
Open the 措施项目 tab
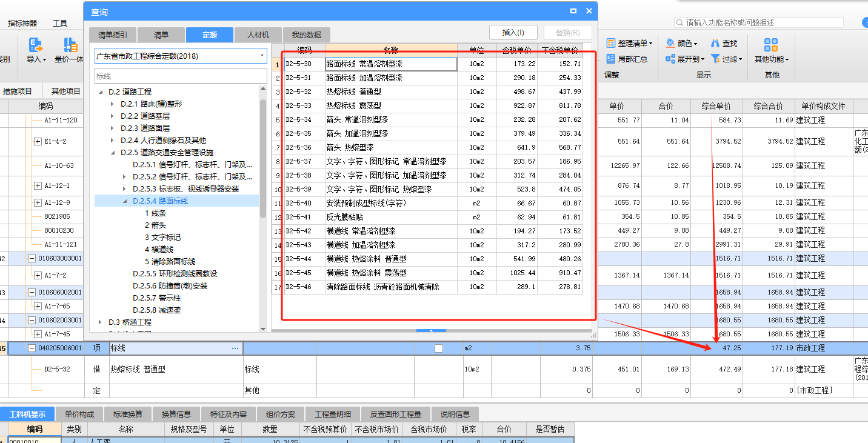[x=17, y=91]
